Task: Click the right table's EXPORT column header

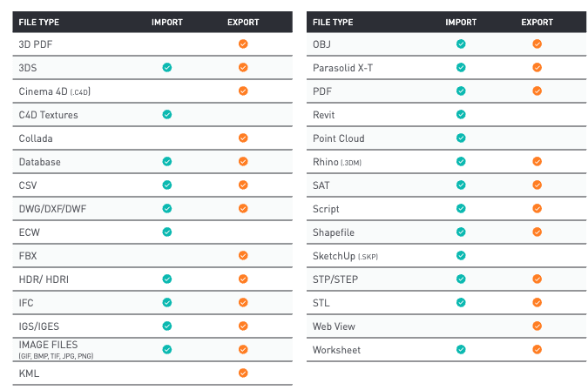Action: [537, 21]
